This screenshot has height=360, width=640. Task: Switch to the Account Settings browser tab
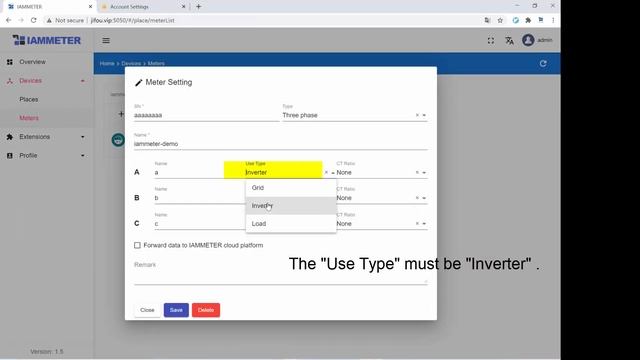click(142, 7)
